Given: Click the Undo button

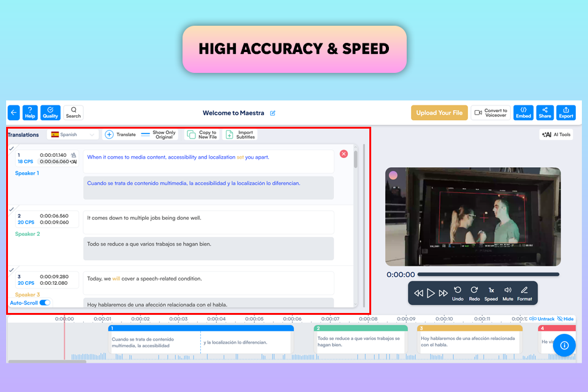Looking at the screenshot, I should click(458, 293).
